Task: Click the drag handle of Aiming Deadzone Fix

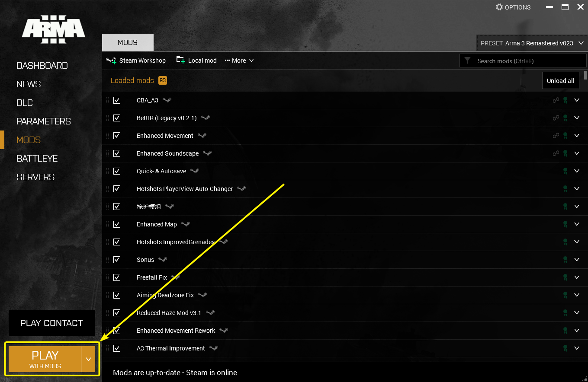Action: [108, 295]
